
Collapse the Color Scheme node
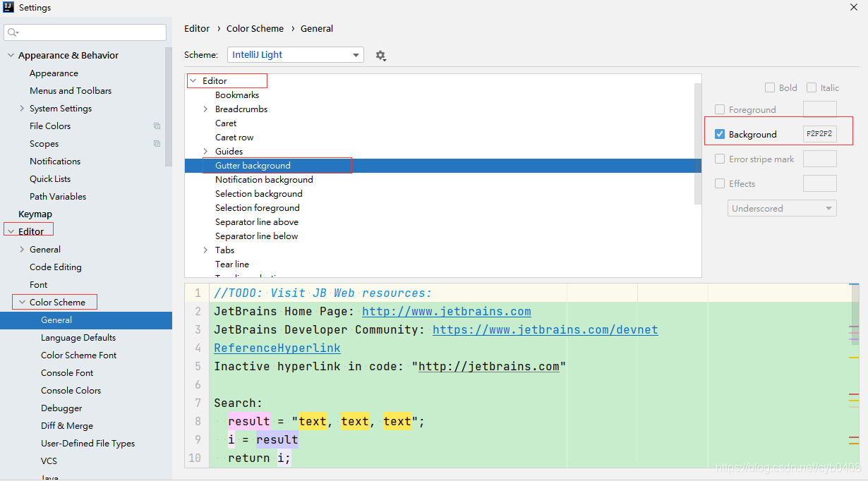(x=22, y=302)
